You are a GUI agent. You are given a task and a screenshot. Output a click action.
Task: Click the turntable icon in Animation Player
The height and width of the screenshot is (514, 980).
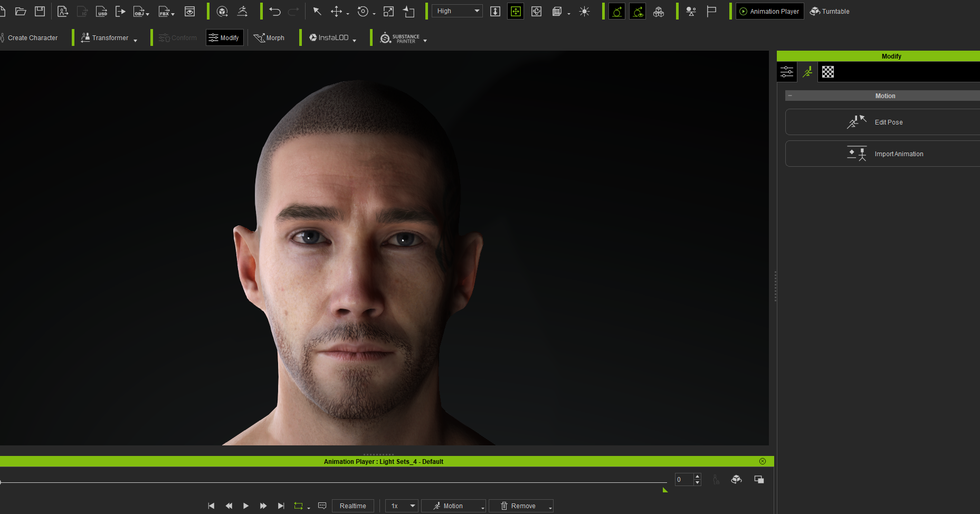(736, 479)
